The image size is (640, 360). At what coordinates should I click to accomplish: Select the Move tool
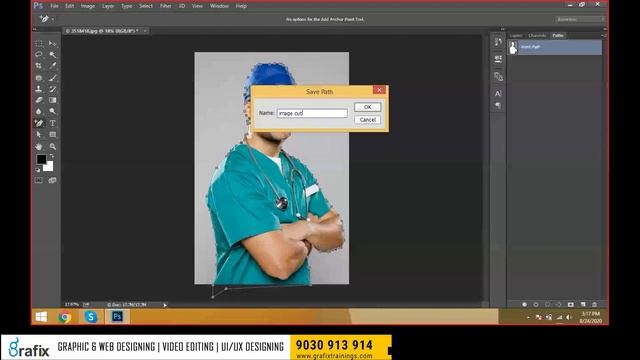[52, 43]
